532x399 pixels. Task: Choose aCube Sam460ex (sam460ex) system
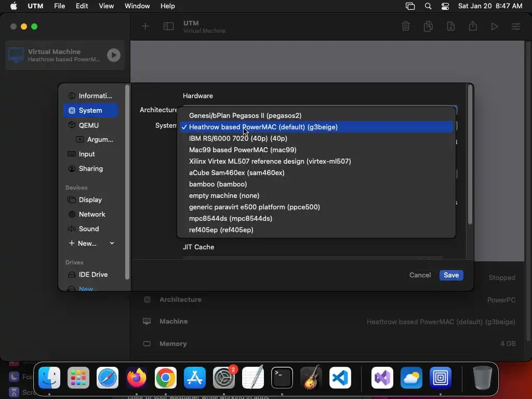coord(316,172)
